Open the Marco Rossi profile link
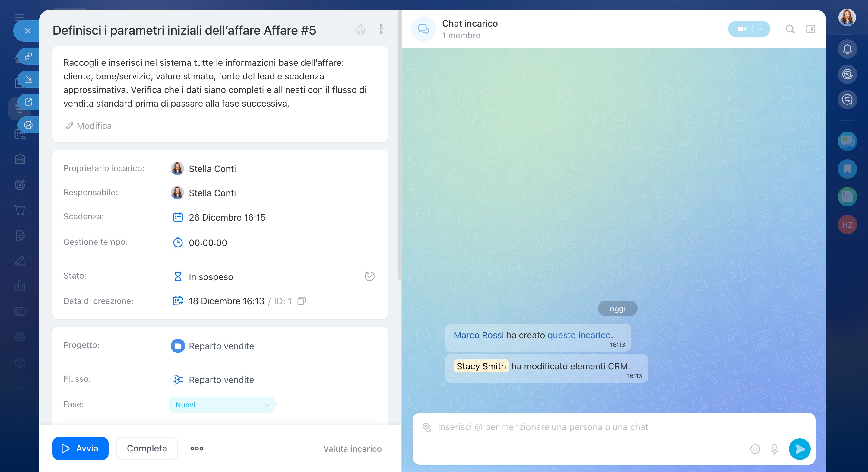 click(478, 335)
